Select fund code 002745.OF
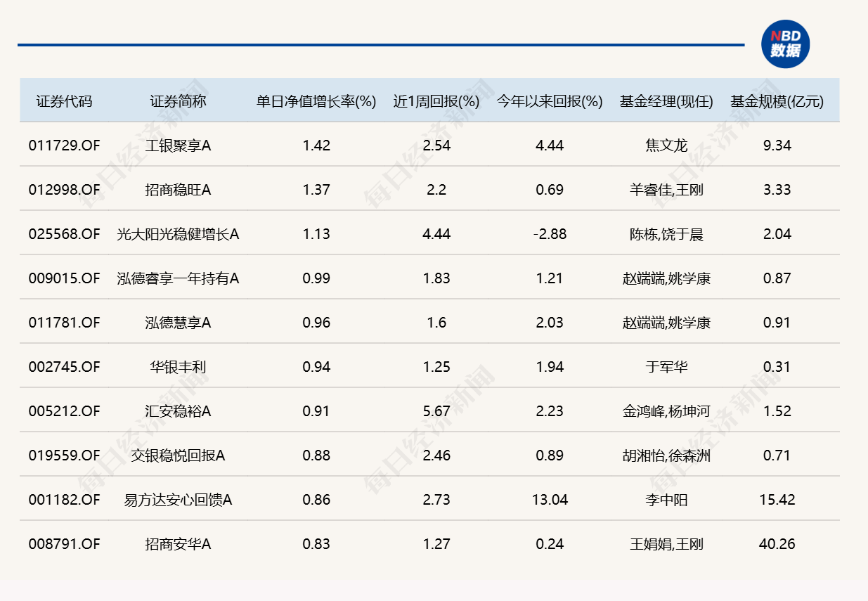 click(x=65, y=367)
